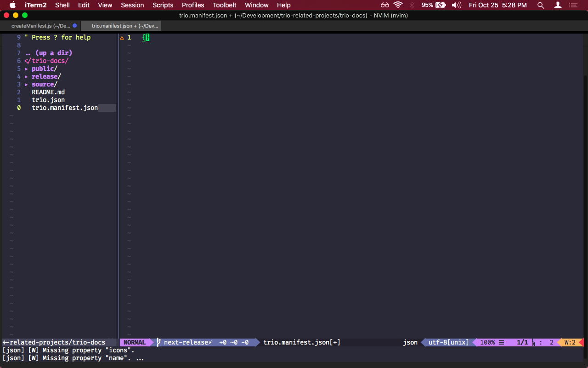
Task: Click the git branch icon in statusline
Action: click(x=158, y=342)
